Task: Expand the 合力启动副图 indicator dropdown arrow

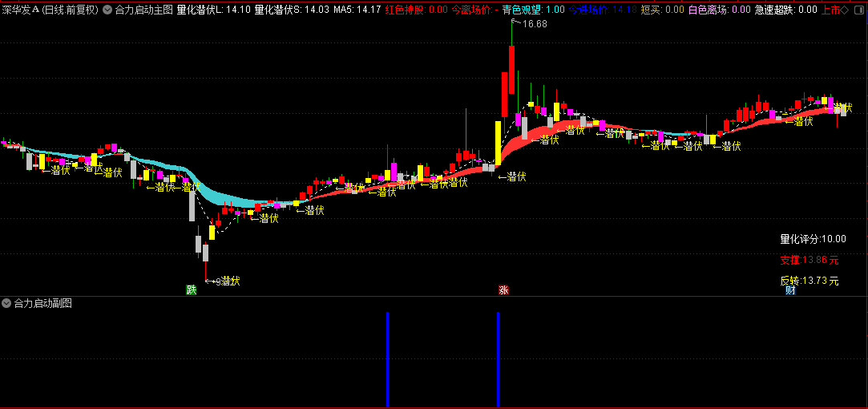Action: pyautogui.click(x=6, y=303)
